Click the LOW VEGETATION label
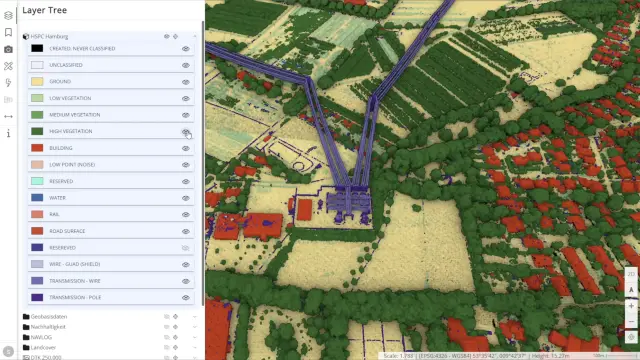 click(70, 98)
